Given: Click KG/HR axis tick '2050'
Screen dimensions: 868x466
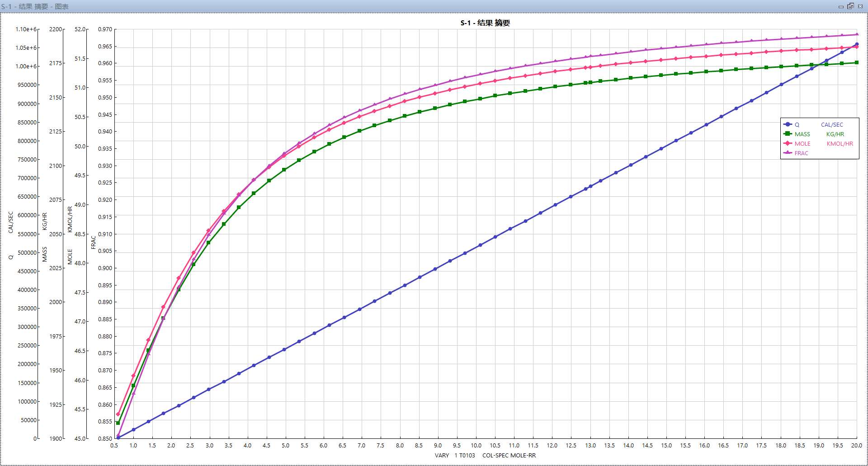Looking at the screenshot, I should pyautogui.click(x=56, y=234).
